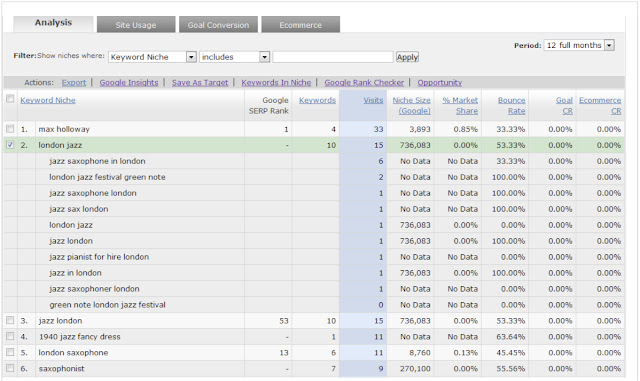The height and width of the screenshot is (381, 640).
Task: Sort by the Keyword Niche column header
Action: pos(48,100)
